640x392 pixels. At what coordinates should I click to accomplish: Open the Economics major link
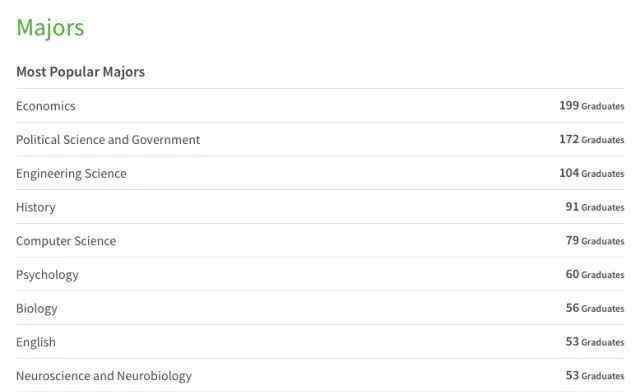click(x=46, y=106)
